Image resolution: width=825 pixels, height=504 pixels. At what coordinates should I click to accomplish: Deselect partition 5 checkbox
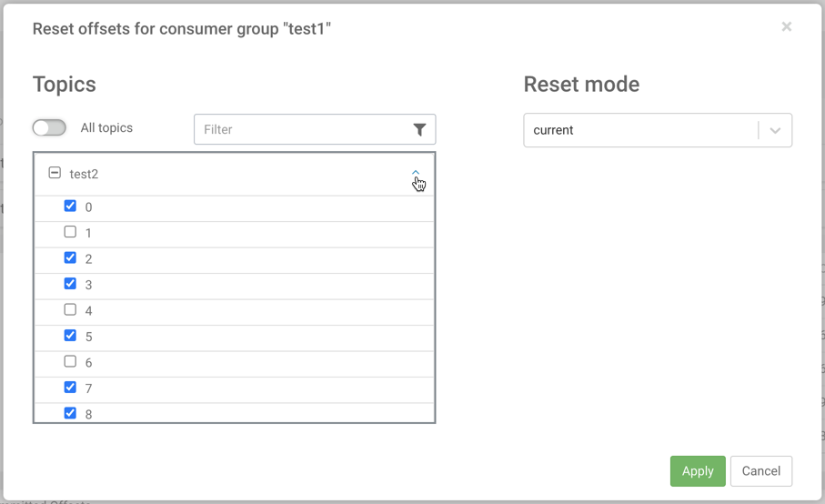pyautogui.click(x=70, y=336)
